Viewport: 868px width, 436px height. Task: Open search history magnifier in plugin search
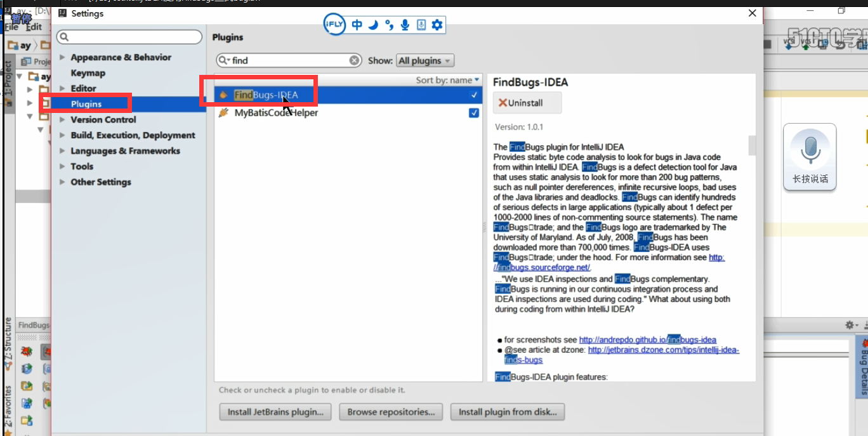click(x=224, y=60)
